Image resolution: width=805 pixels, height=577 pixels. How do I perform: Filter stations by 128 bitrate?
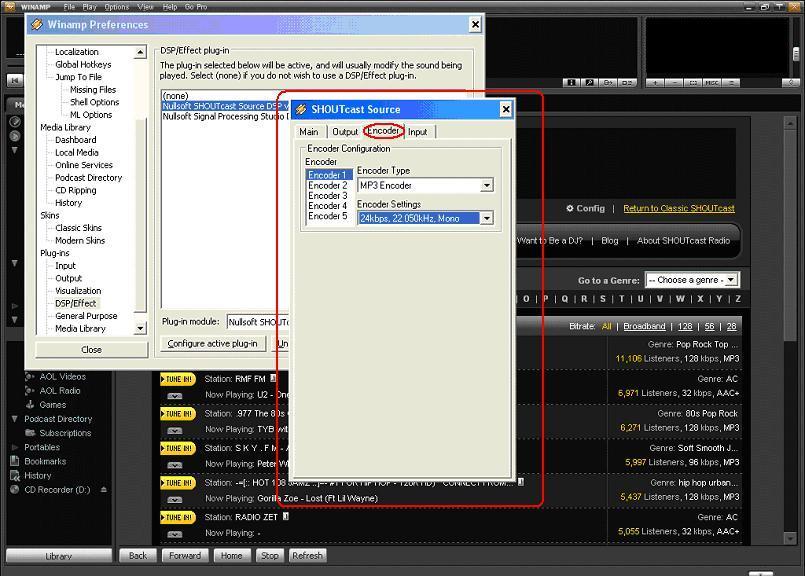(x=685, y=326)
